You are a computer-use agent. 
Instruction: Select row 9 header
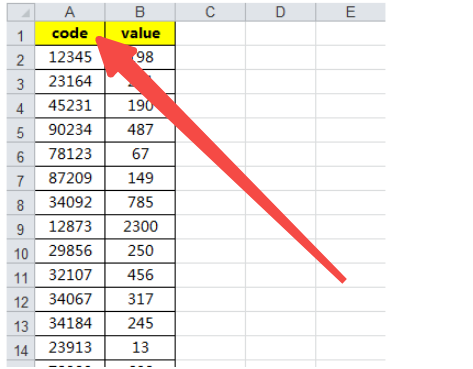tap(21, 227)
